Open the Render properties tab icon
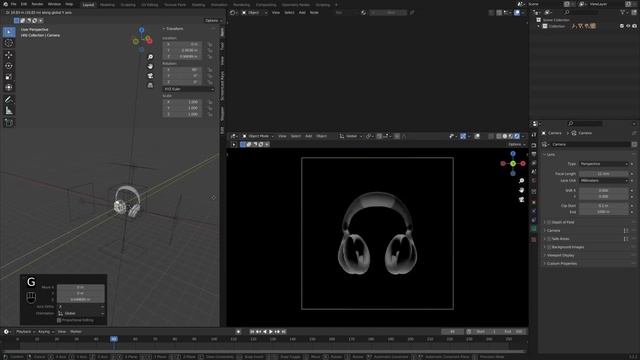Image resolution: width=640 pixels, height=360 pixels. click(x=534, y=145)
